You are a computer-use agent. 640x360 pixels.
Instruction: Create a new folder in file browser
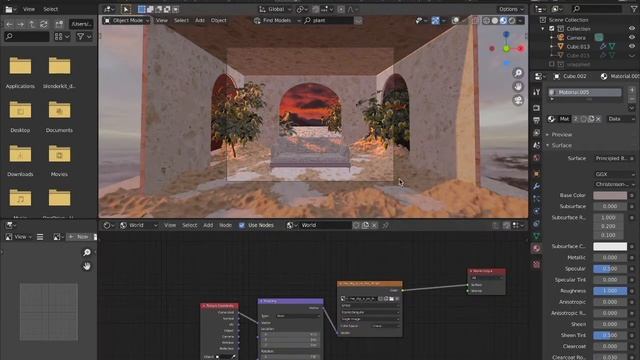[x=59, y=24]
